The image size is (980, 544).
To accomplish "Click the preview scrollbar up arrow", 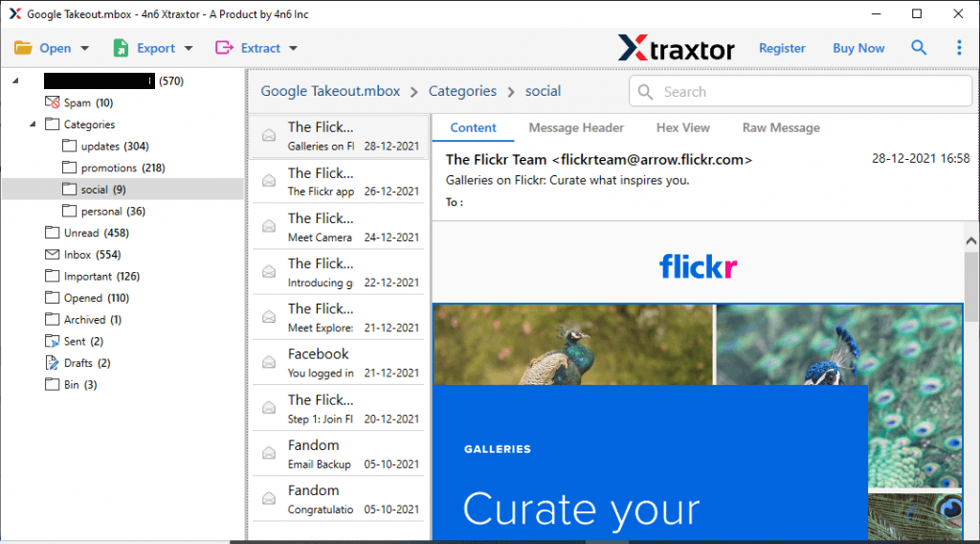I will coord(971,240).
